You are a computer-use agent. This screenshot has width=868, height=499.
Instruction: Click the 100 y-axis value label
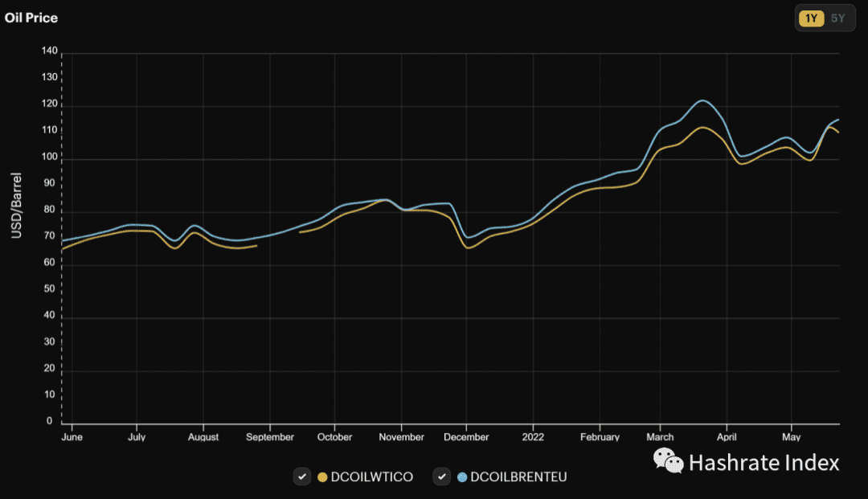pyautogui.click(x=50, y=157)
